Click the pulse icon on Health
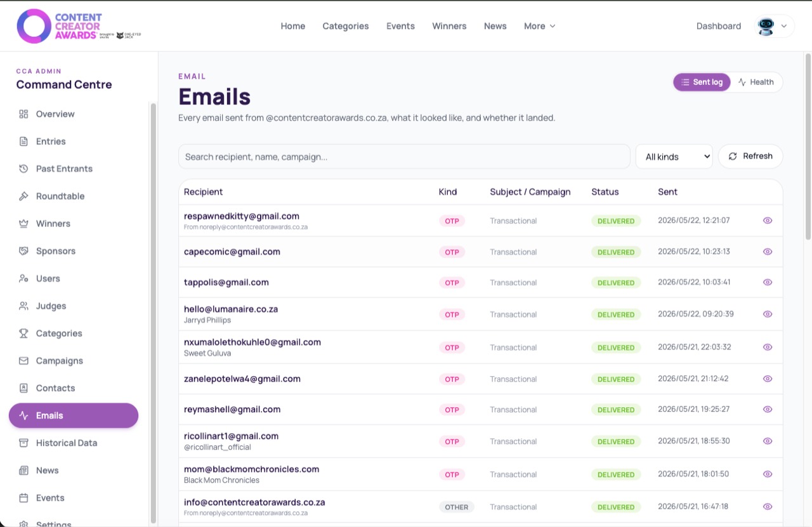Image resolution: width=812 pixels, height=527 pixels. tap(742, 82)
